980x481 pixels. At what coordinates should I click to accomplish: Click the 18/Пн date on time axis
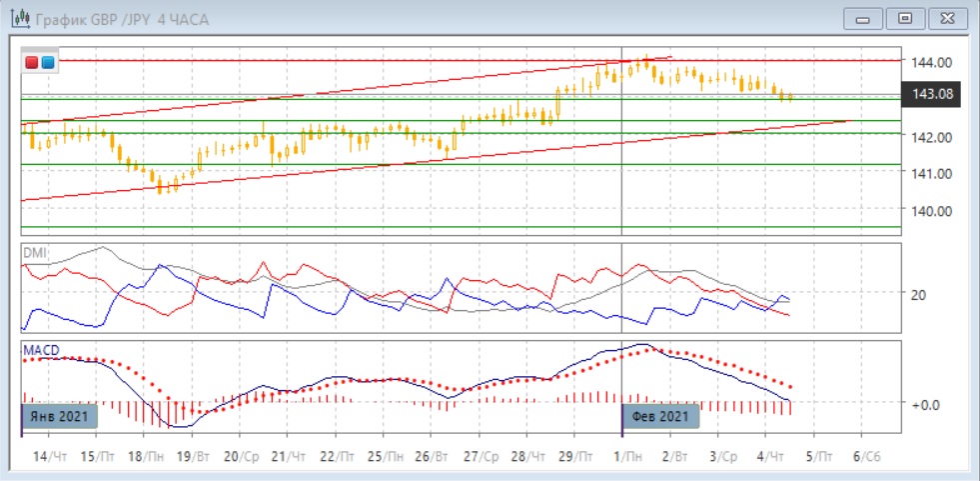[146, 456]
